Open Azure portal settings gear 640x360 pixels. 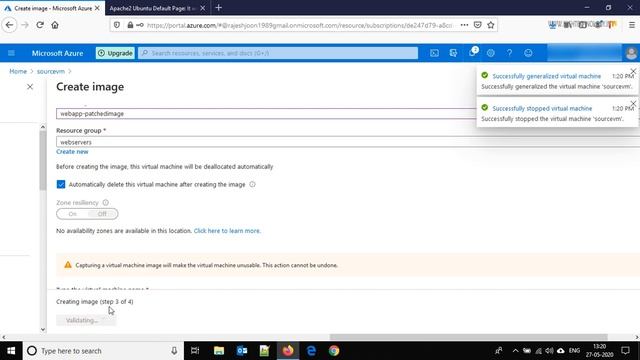pos(491,53)
